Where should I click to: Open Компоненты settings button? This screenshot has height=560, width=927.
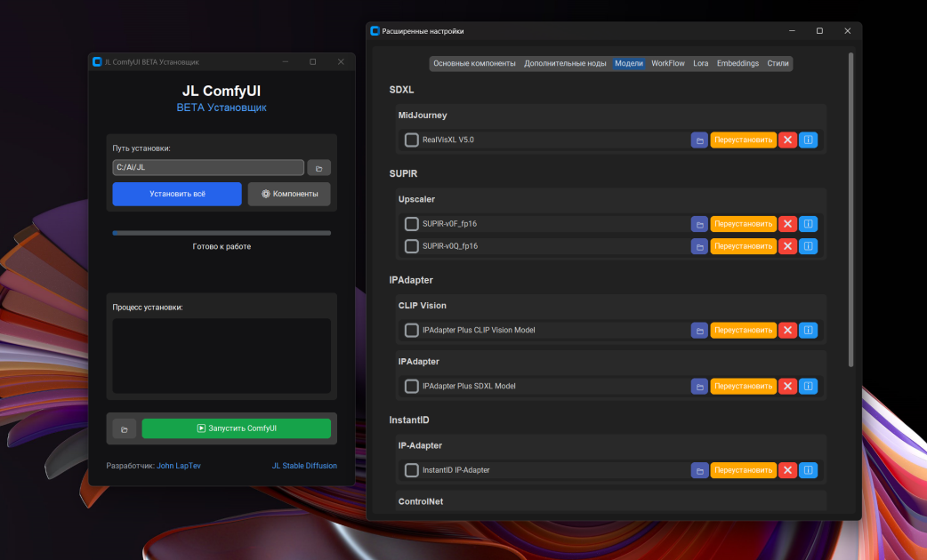pos(289,194)
